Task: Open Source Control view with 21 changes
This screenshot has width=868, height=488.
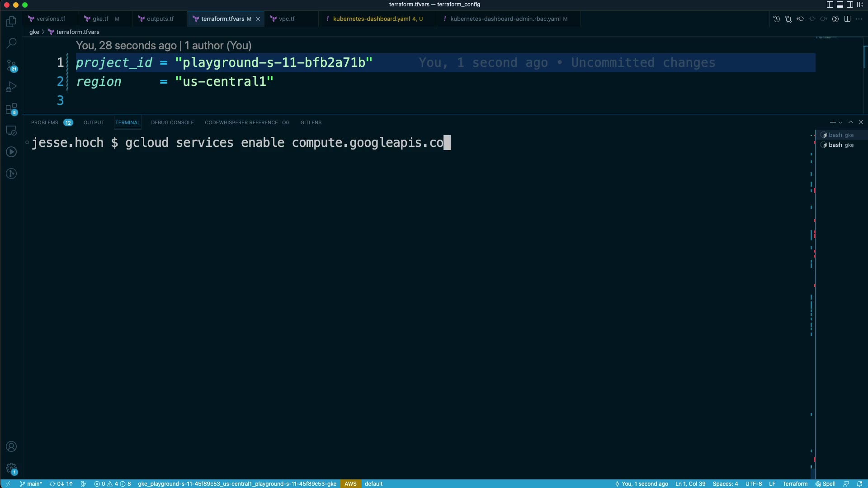Action: pyautogui.click(x=11, y=66)
